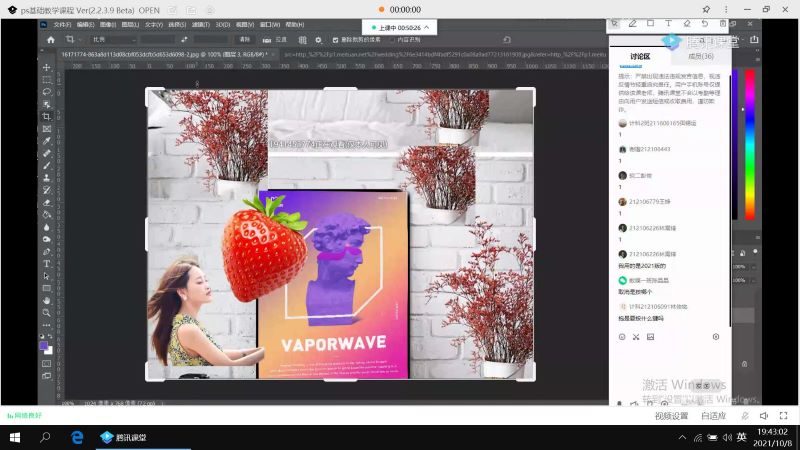The height and width of the screenshot is (450, 800).
Task: Select the annotation eraser tool
Action: tap(687, 23)
